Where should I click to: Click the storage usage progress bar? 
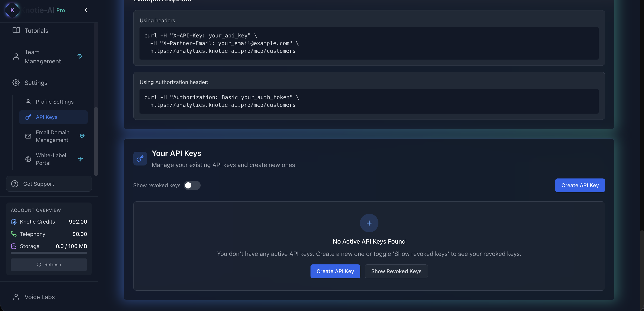[49, 253]
